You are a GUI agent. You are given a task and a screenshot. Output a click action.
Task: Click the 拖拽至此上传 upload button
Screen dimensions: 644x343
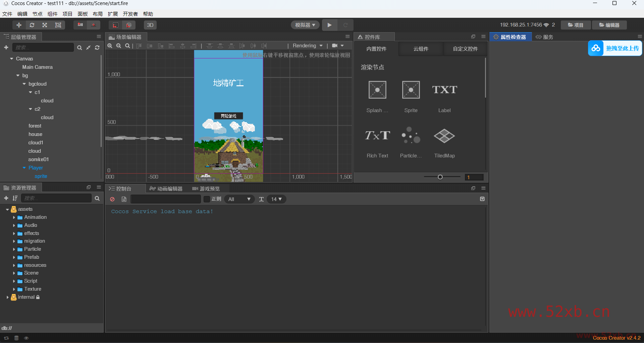point(615,48)
